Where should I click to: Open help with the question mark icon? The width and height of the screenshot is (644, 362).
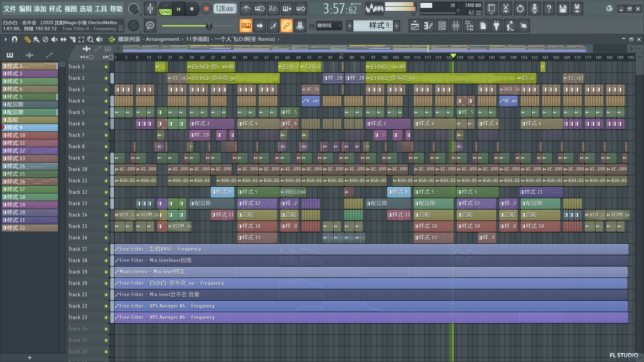(x=549, y=9)
